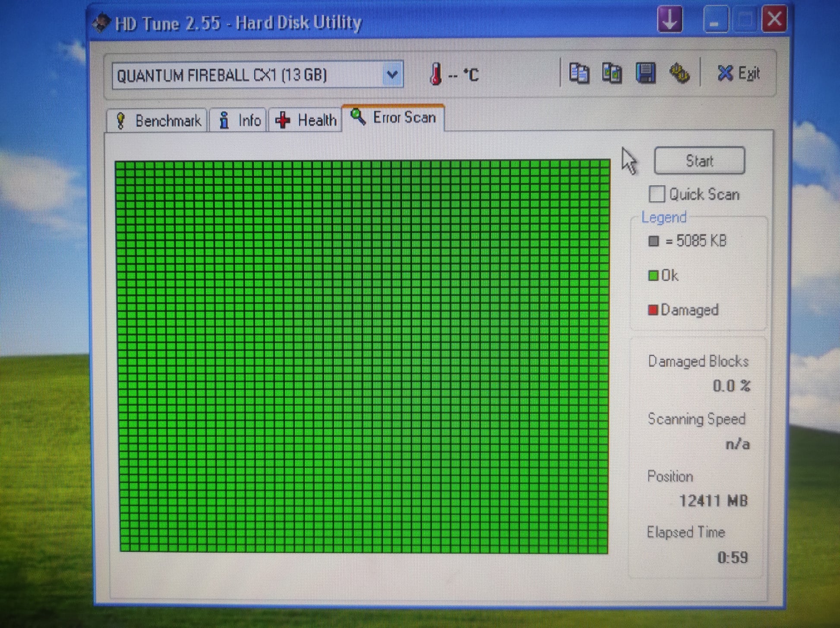The width and height of the screenshot is (840, 628).
Task: Minimize the HD Tune window
Action: click(x=715, y=20)
